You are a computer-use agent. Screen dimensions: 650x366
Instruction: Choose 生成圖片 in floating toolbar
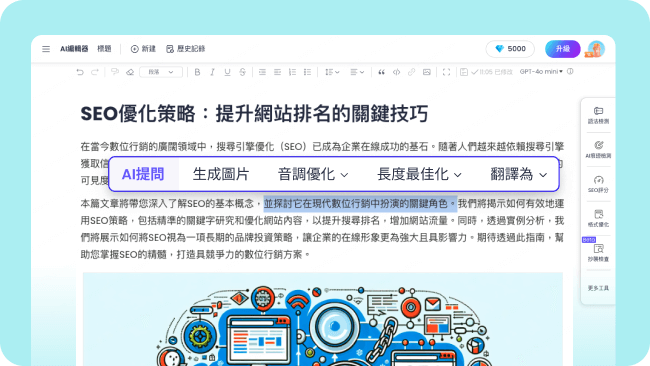point(221,175)
